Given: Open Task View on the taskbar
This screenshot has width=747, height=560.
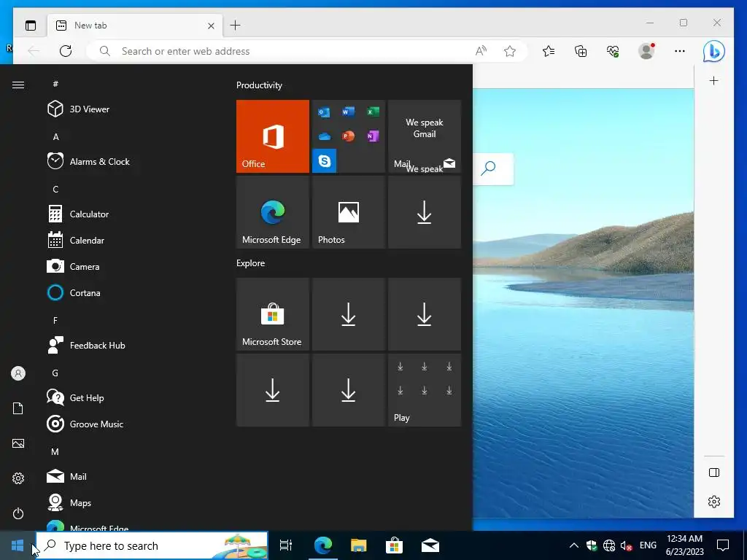Looking at the screenshot, I should [286, 545].
